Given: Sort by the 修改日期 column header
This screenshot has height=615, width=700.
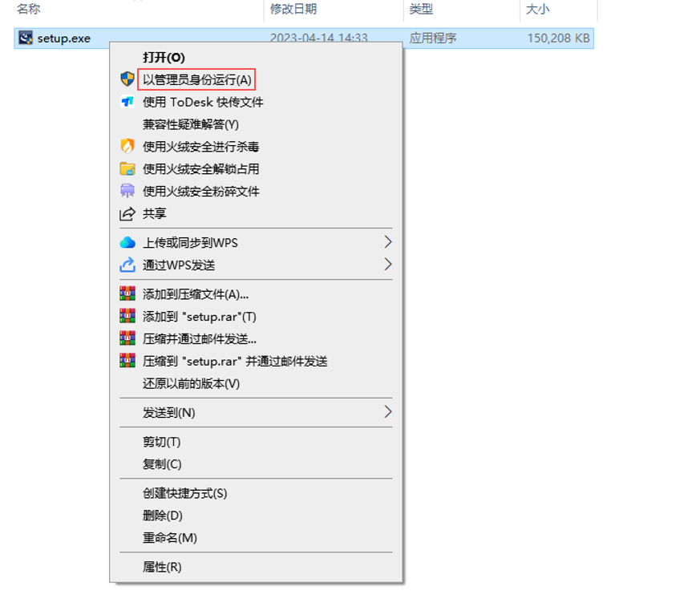Looking at the screenshot, I should [x=293, y=9].
